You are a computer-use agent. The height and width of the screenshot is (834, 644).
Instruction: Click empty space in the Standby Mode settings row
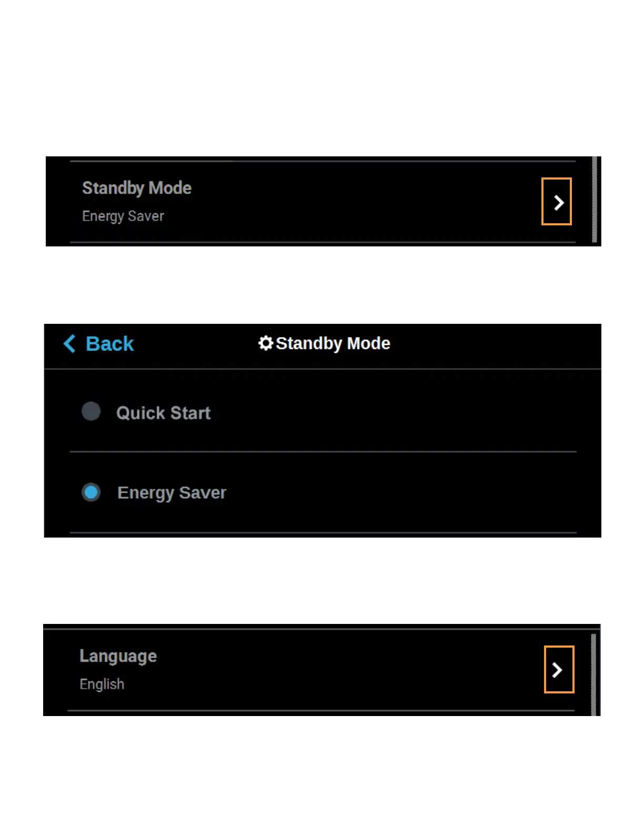point(342,202)
